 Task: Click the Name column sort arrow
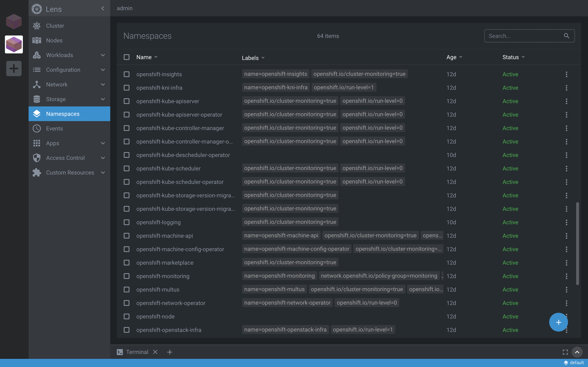click(156, 57)
